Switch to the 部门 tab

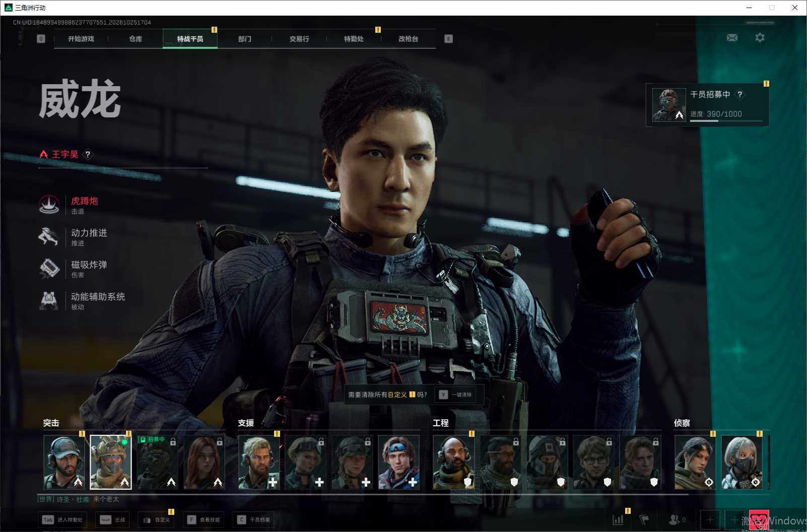tap(245, 39)
